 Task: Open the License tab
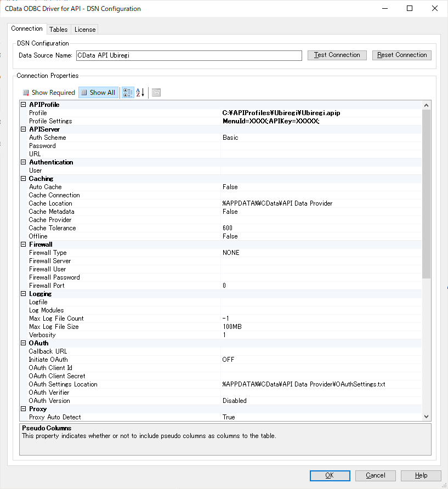coord(85,30)
